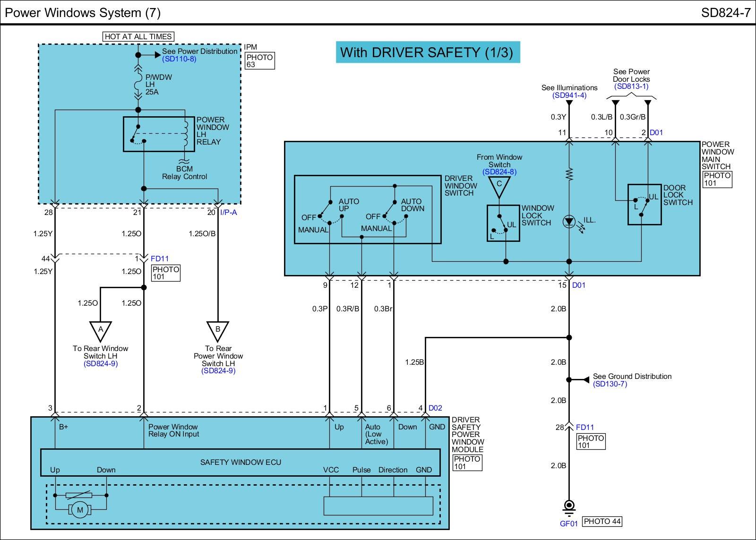This screenshot has width=756, height=540.
Task: Click the Power Window Relay ON Input label
Action: [x=174, y=430]
